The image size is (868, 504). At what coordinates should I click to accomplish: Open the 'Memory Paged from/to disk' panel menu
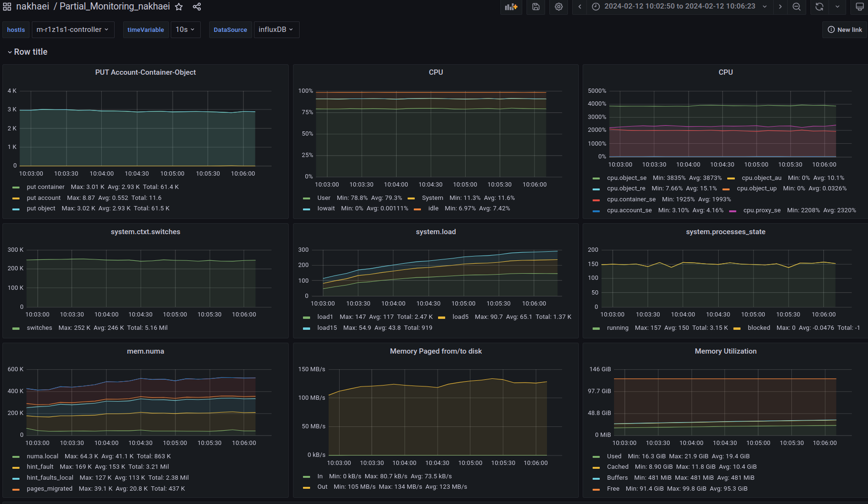pyautogui.click(x=436, y=351)
